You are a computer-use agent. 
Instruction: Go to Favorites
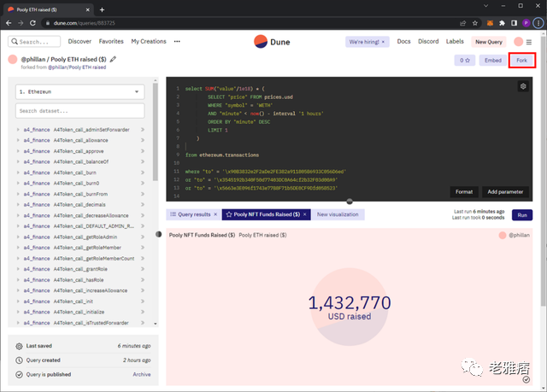click(x=111, y=42)
